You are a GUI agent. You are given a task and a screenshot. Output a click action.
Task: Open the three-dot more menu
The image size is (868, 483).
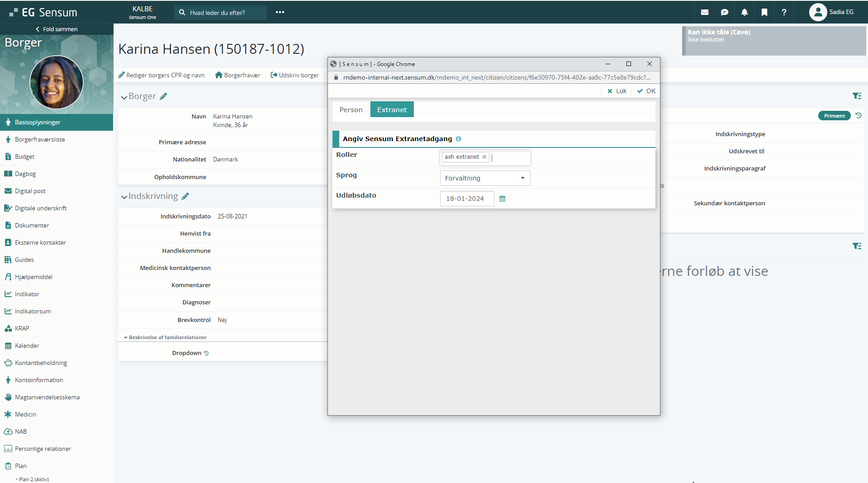280,12
